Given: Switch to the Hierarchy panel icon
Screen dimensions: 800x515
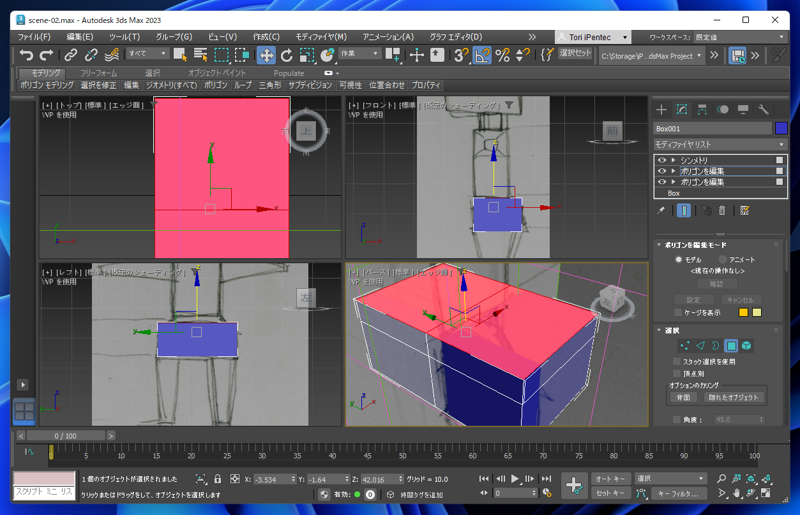Looking at the screenshot, I should point(702,109).
